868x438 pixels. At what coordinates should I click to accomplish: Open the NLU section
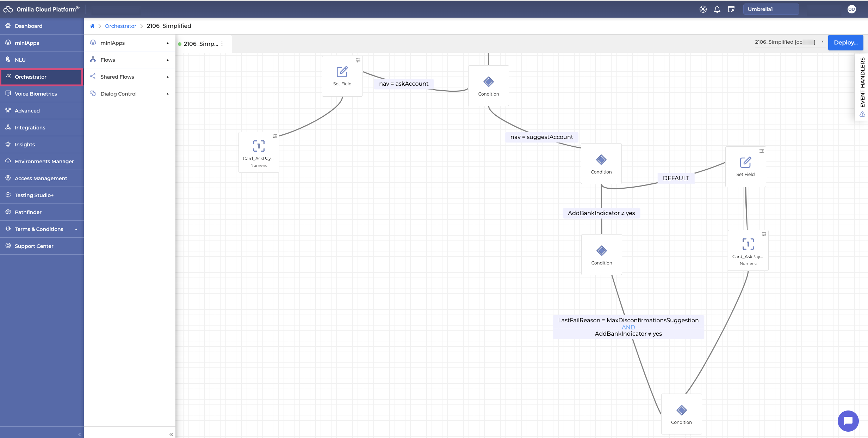(x=20, y=60)
